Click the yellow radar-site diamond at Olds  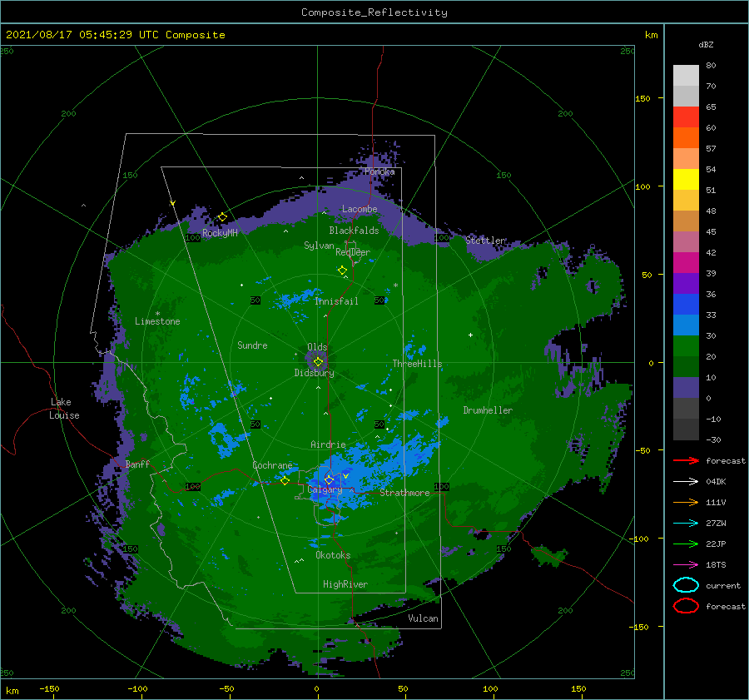318,362
